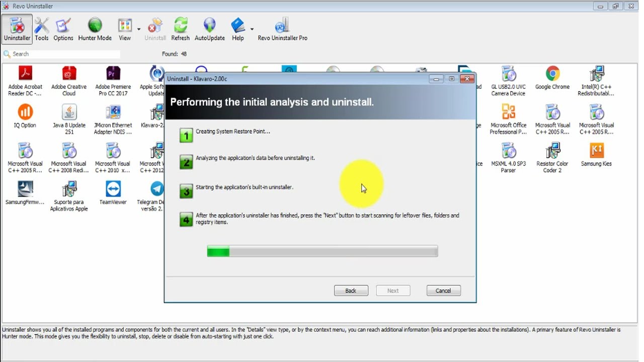The width and height of the screenshot is (644, 362).
Task: Activate Hunter Mode
Action: point(95,29)
